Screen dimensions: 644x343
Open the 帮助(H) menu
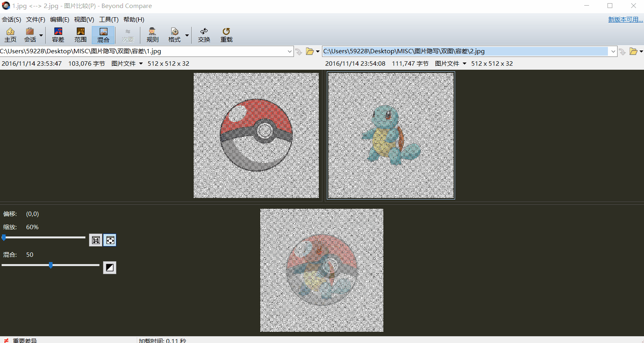(x=134, y=19)
